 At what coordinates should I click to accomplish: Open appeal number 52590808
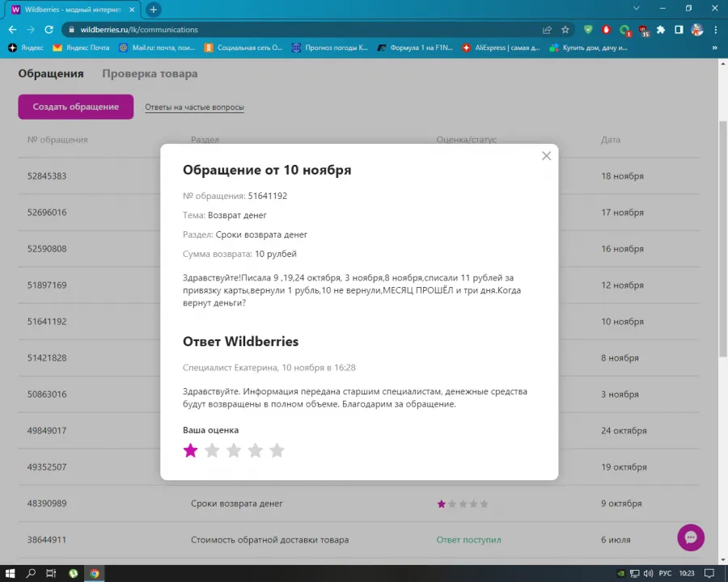tap(47, 249)
